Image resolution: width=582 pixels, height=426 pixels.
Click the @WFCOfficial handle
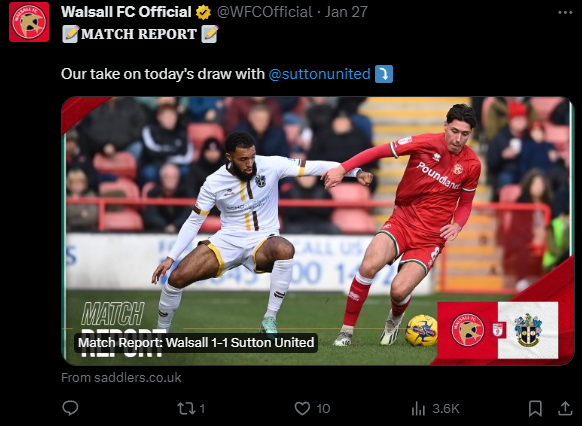point(264,12)
